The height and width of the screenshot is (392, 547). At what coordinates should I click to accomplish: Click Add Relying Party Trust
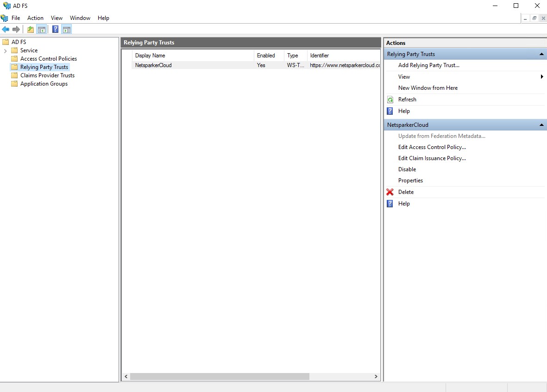428,65
